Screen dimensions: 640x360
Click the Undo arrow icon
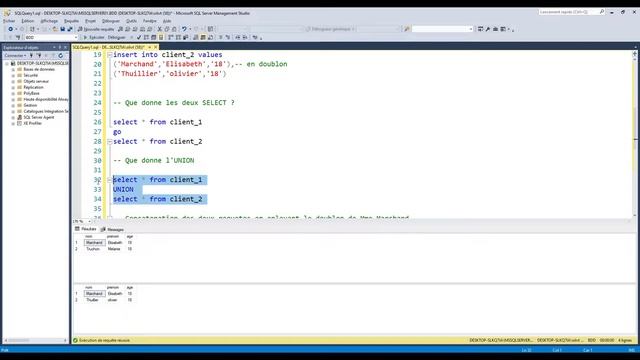coord(184,29)
